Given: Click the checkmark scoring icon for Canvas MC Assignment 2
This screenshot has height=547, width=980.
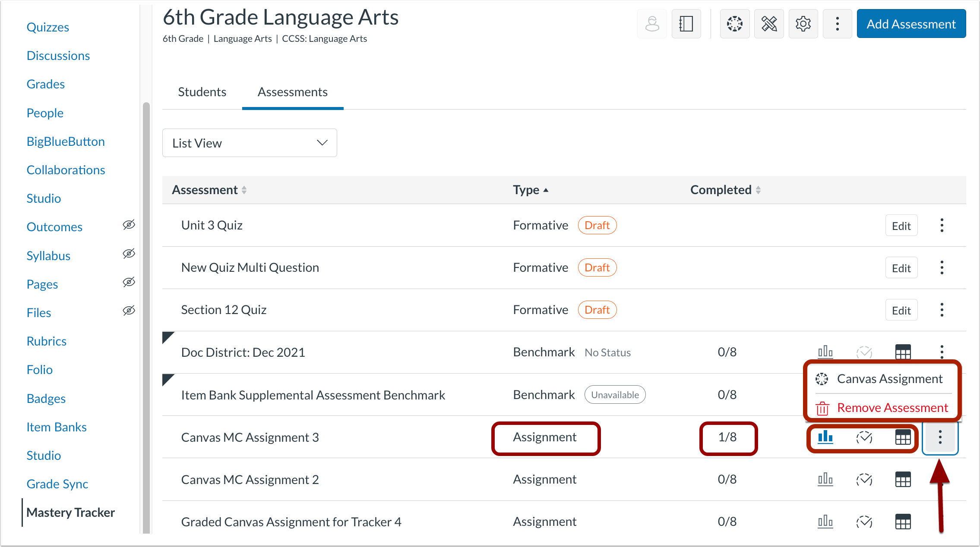Looking at the screenshot, I should 864,479.
